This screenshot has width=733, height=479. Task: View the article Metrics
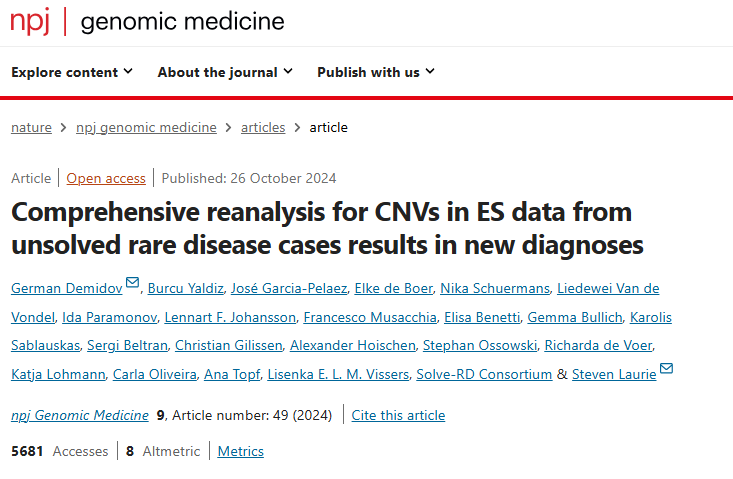241,451
